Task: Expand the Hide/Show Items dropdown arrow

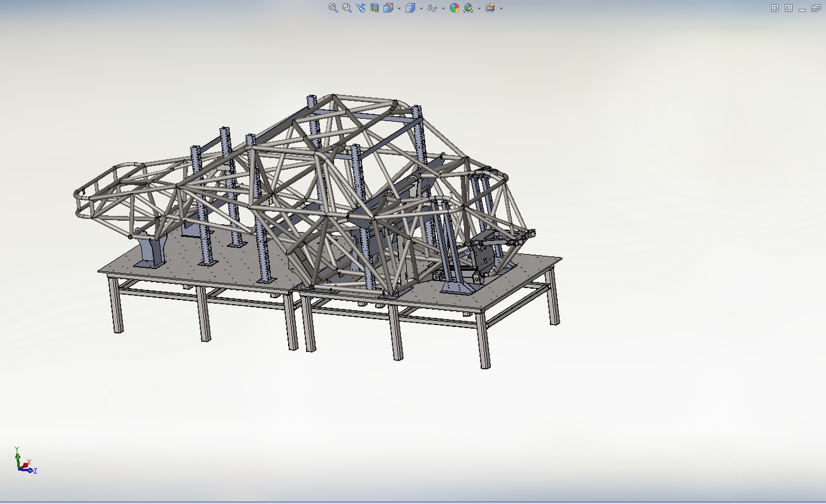Action: click(x=443, y=9)
